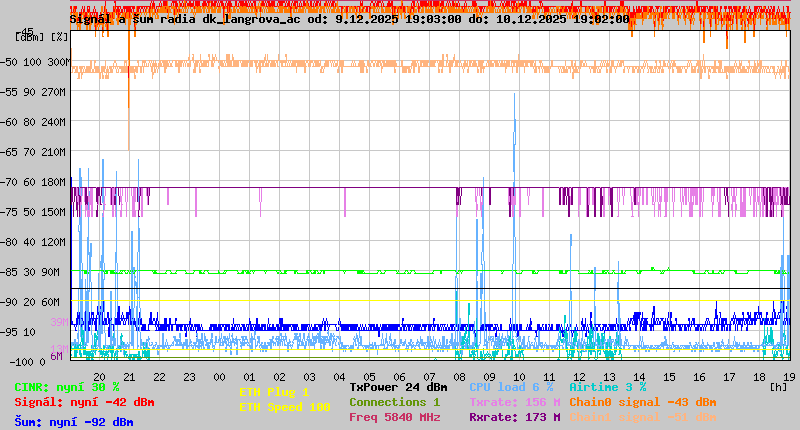Click the 00 hour mark on time axis
This screenshot has height=430, width=800.
(219, 376)
